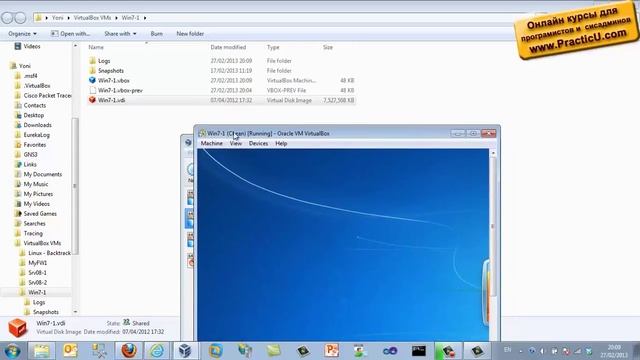Open the Organize dropdown in Explorer

[x=22, y=34]
